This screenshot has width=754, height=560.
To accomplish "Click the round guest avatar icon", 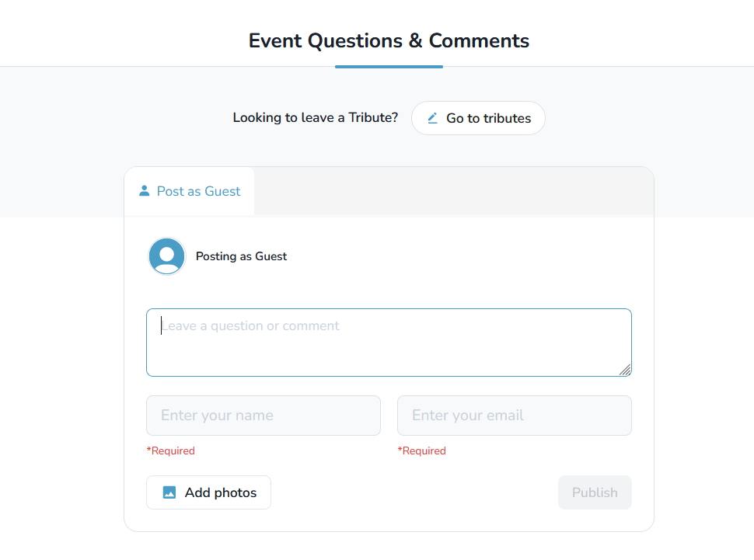I will pyautogui.click(x=167, y=256).
